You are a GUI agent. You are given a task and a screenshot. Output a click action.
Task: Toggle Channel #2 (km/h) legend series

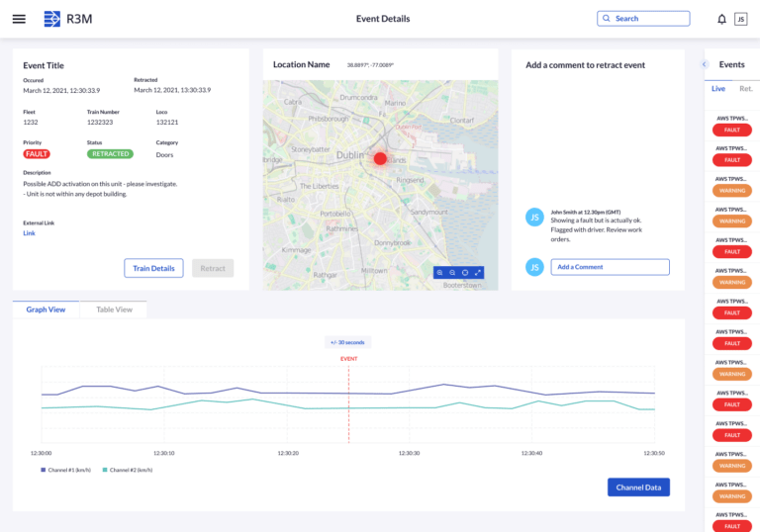pyautogui.click(x=128, y=470)
